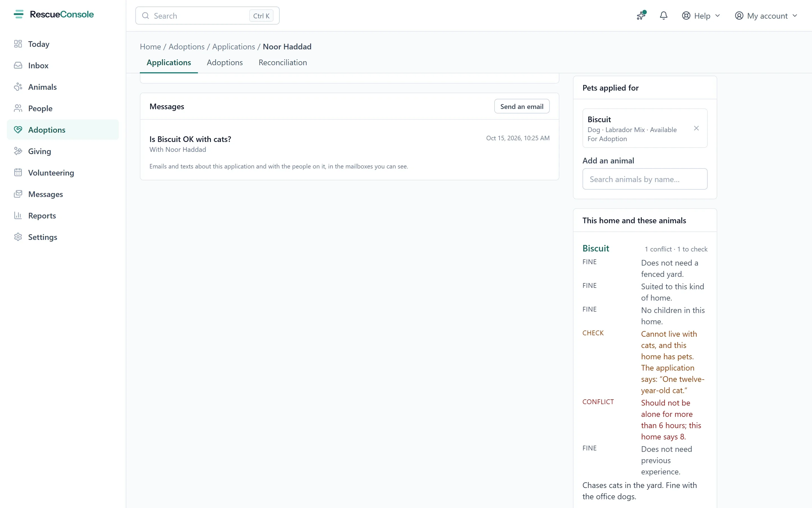This screenshot has height=508, width=812.
Task: Click "With Noor Haddad" under the message
Action: click(x=178, y=150)
